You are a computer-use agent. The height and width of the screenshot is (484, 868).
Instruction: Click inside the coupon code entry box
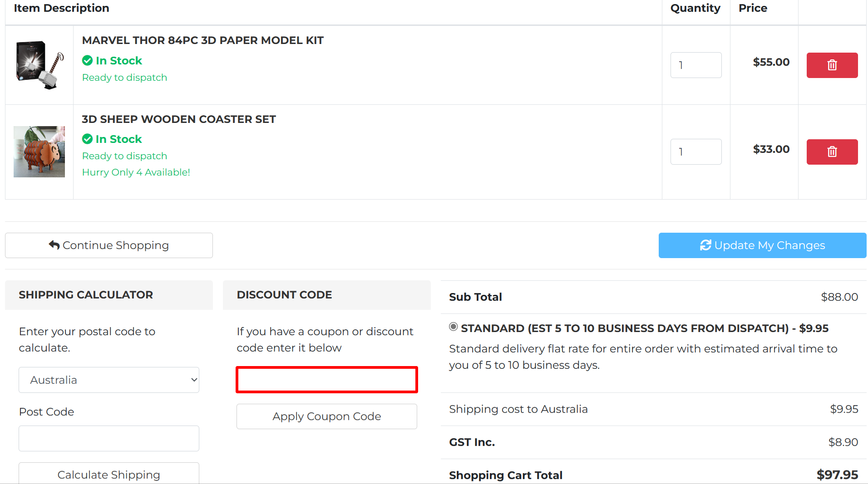click(x=326, y=380)
